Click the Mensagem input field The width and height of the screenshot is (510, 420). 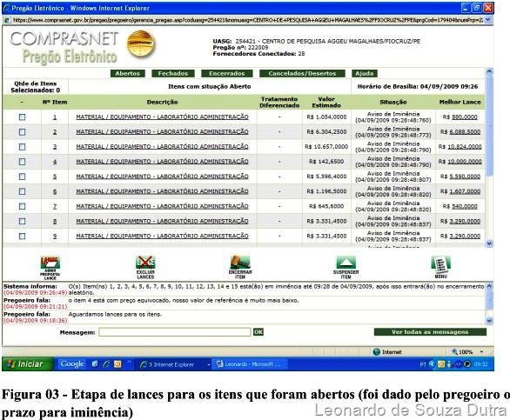click(x=175, y=332)
